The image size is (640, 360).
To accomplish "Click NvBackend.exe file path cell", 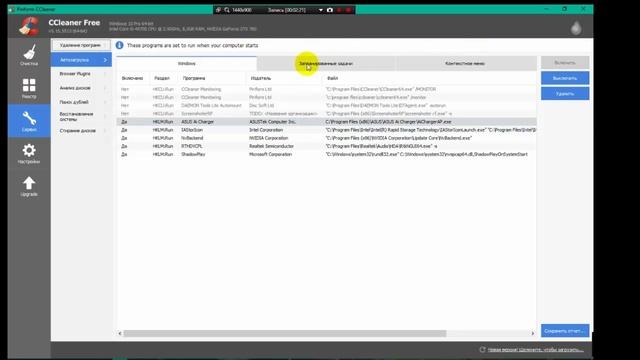I will click(398, 138).
